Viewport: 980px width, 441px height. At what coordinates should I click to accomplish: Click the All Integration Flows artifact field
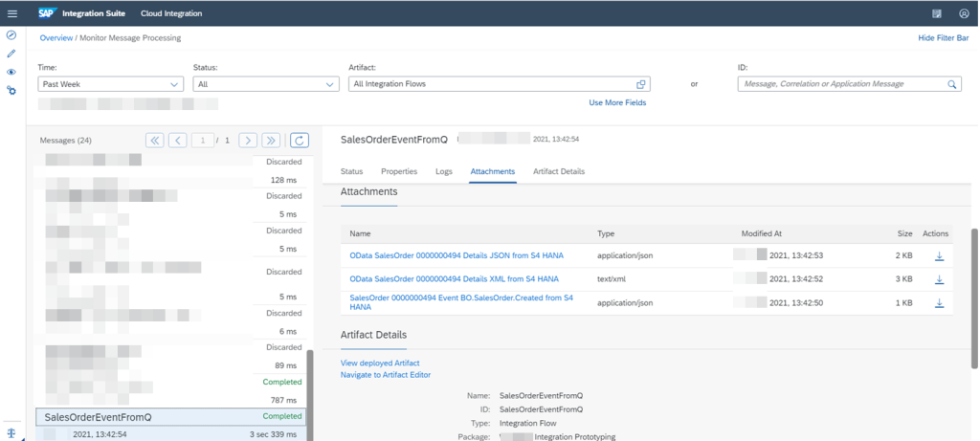point(500,83)
